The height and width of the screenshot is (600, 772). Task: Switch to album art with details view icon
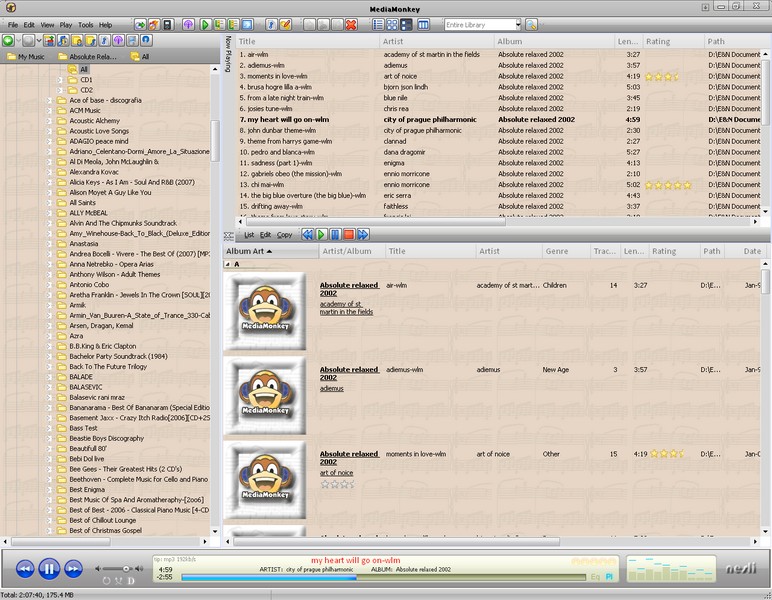[x=406, y=25]
